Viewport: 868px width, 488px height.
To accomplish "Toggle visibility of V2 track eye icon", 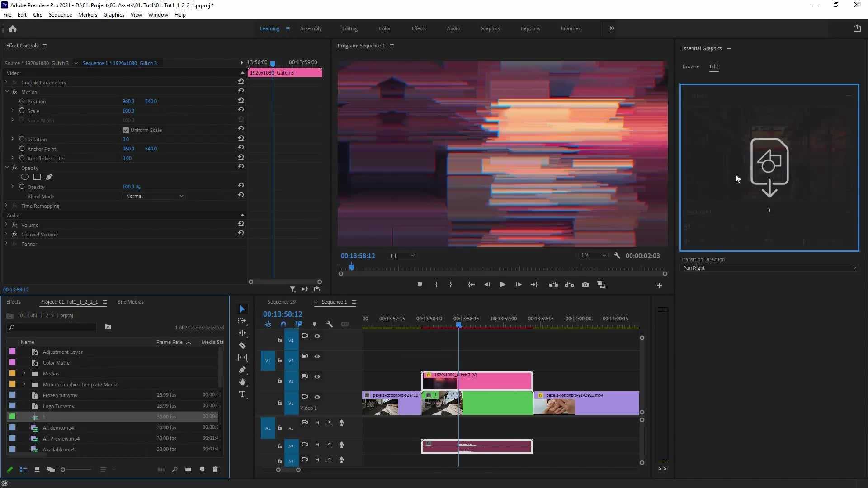I will [x=317, y=376].
